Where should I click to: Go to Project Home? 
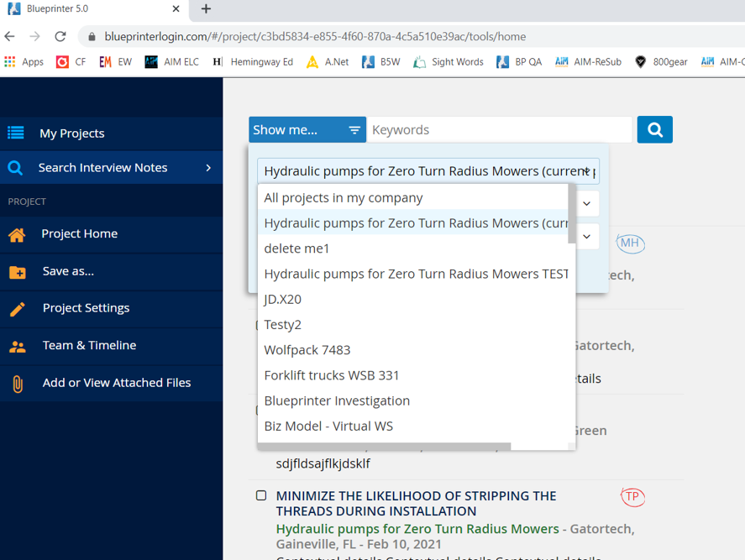click(x=111, y=234)
